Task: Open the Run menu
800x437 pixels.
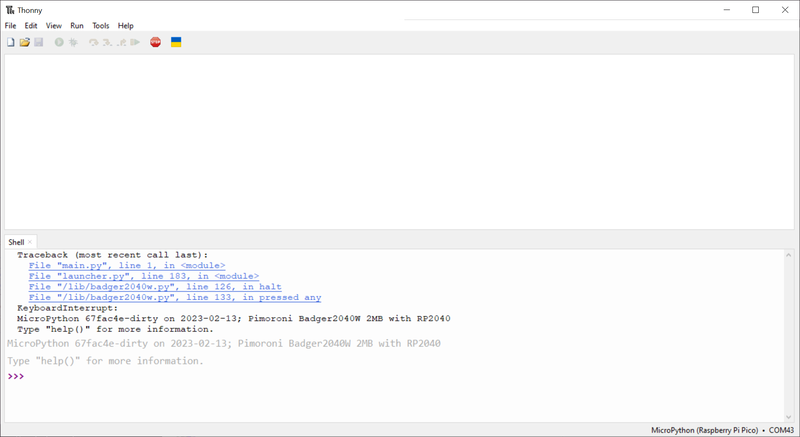Action: [77, 26]
